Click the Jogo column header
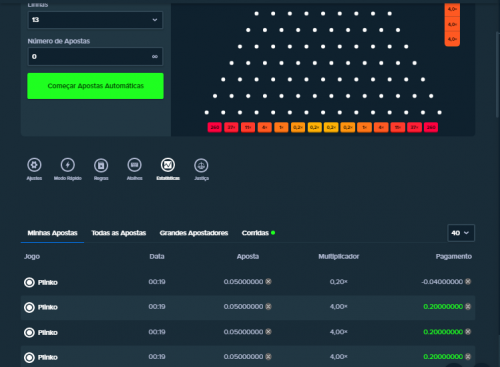Screen dimensions: 500x367 [32, 257]
